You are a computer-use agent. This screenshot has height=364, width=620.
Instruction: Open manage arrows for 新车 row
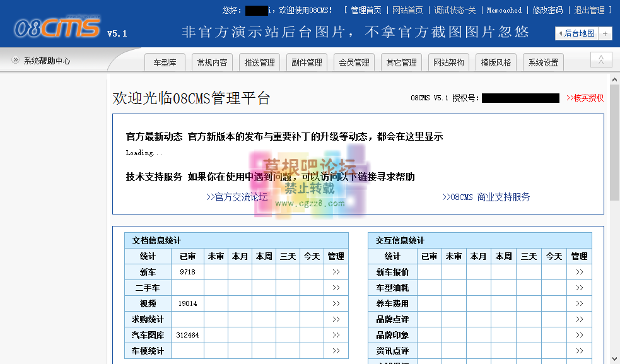pyautogui.click(x=336, y=272)
